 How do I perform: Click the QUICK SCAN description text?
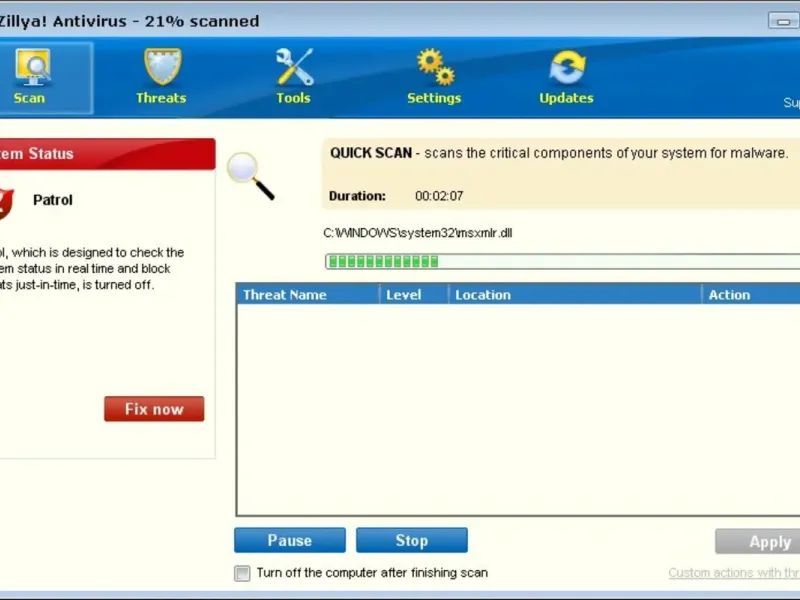[x=559, y=153]
